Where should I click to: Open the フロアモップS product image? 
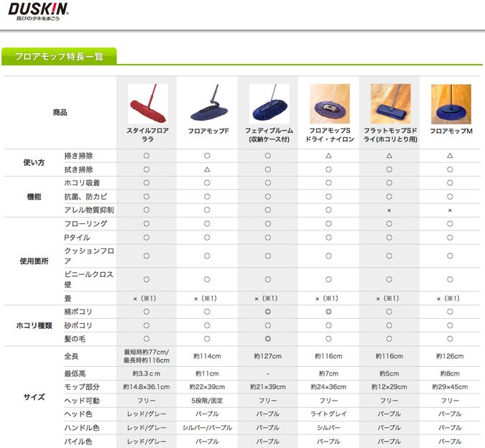pyautogui.click(x=330, y=103)
